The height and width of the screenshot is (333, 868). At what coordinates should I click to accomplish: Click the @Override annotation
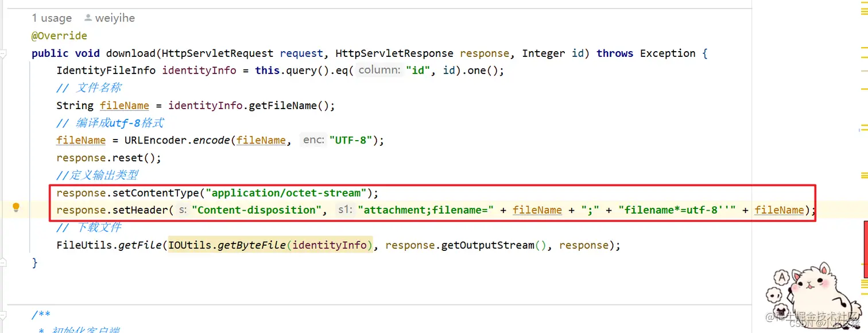point(59,36)
